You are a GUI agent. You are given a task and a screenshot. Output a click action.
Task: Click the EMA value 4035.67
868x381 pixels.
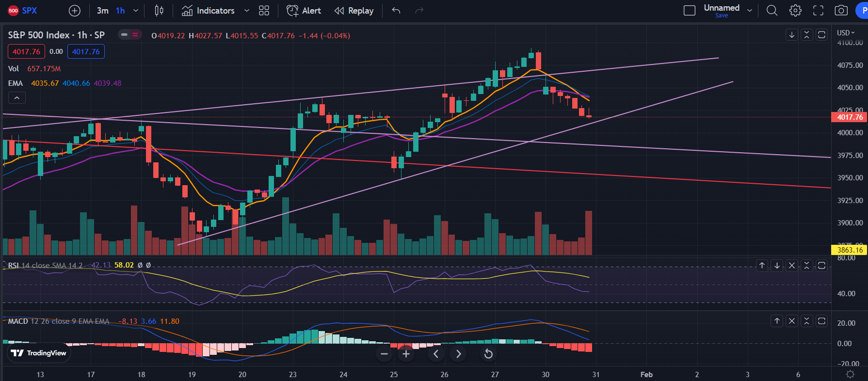click(45, 83)
